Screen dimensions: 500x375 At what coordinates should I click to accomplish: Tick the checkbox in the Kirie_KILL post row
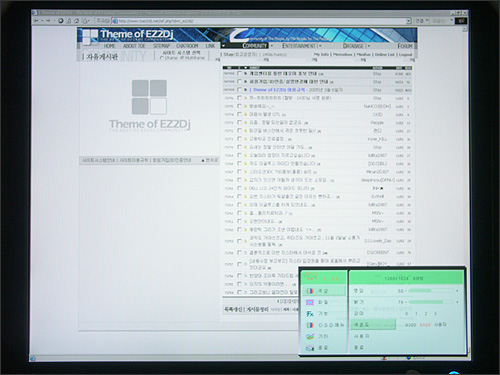click(239, 139)
